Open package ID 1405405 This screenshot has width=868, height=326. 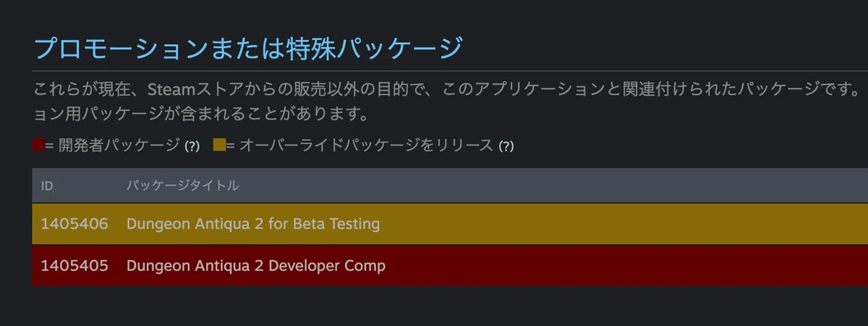pyautogui.click(x=75, y=266)
